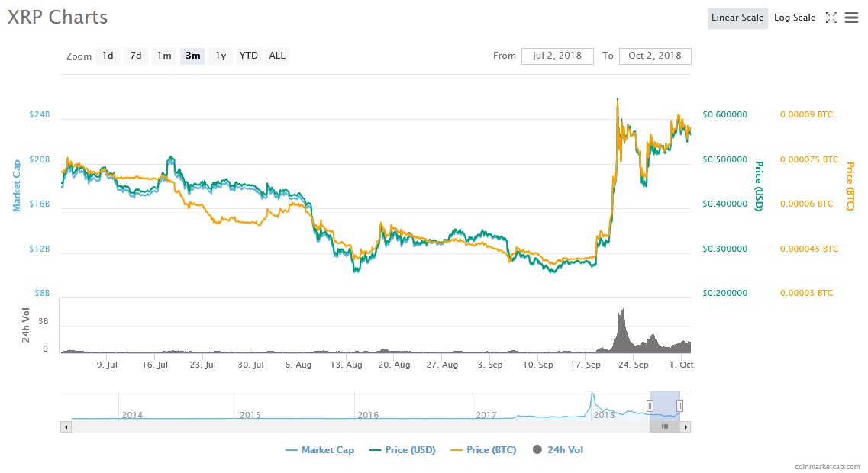The image size is (868, 473).
Task: Click the Price (USD) axis title
Action: 758,186
